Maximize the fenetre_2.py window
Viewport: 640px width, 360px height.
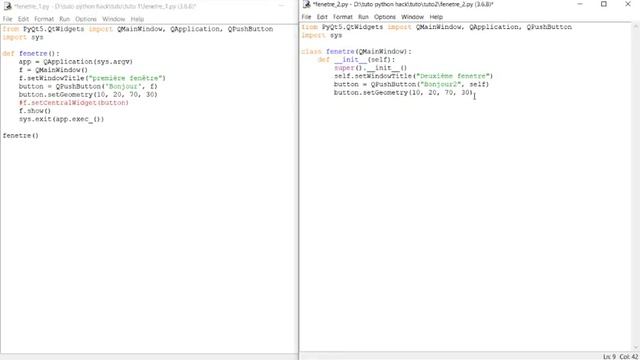604,4
